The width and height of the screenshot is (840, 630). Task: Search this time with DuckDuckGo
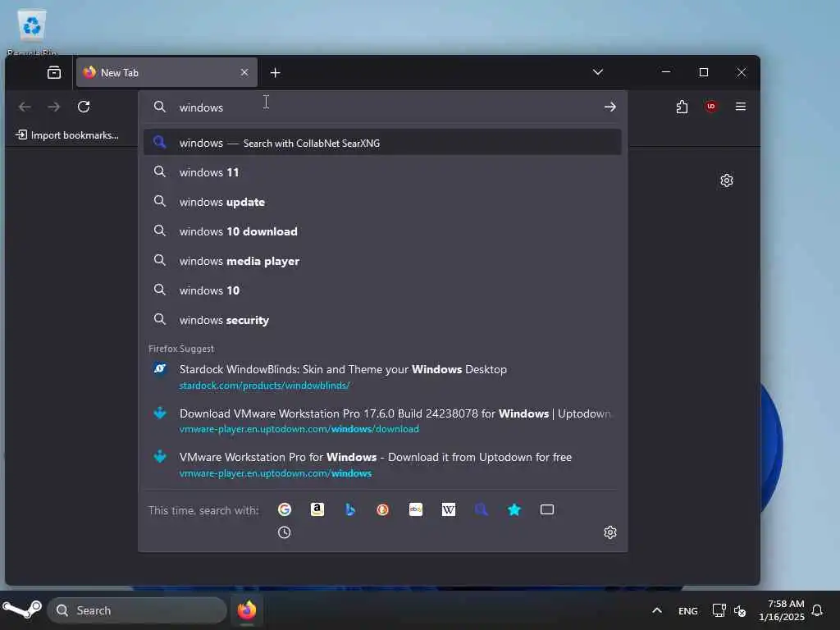click(382, 509)
